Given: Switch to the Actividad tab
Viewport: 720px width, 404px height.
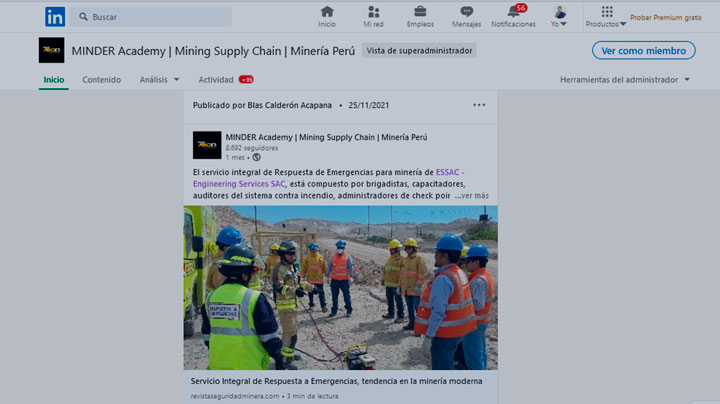Looking at the screenshot, I should pyautogui.click(x=216, y=79).
